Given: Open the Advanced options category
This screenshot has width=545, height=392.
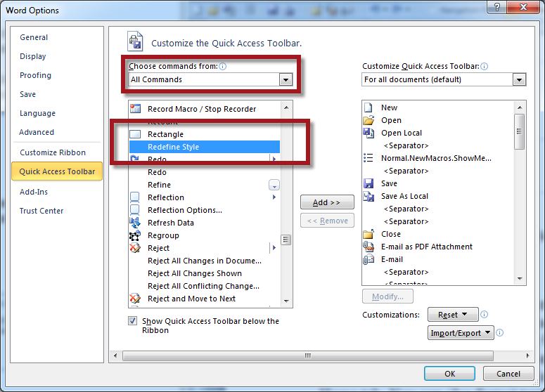Looking at the screenshot, I should click(37, 132).
